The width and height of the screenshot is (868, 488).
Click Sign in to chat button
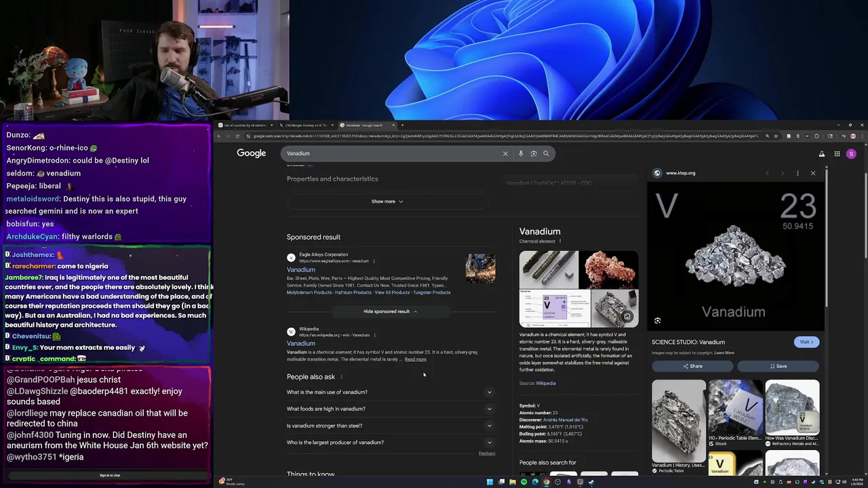pos(110,475)
